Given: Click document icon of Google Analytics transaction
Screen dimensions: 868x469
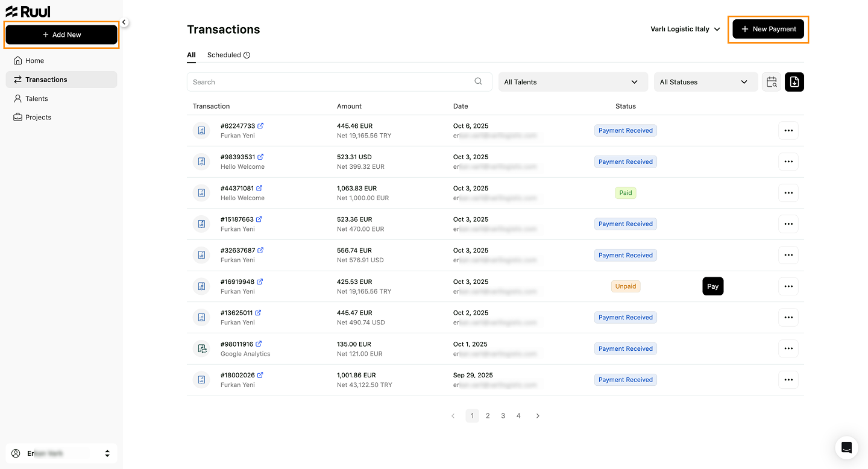Looking at the screenshot, I should 201,348.
